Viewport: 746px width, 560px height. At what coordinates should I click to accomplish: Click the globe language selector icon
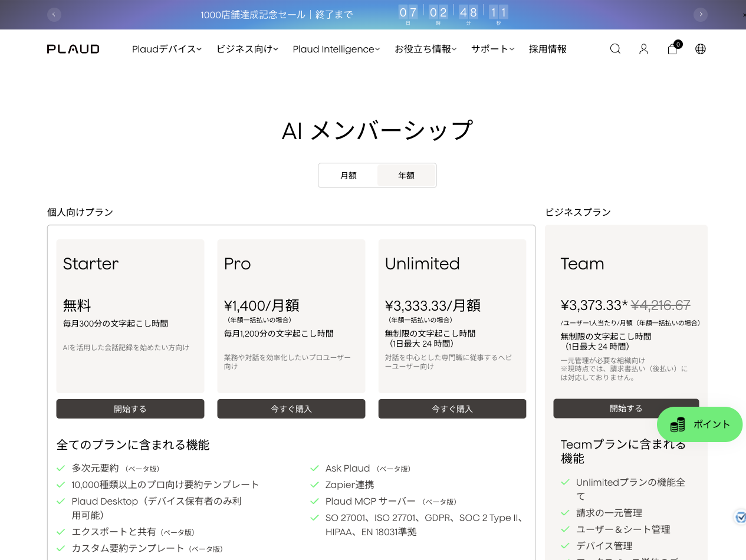(x=701, y=49)
